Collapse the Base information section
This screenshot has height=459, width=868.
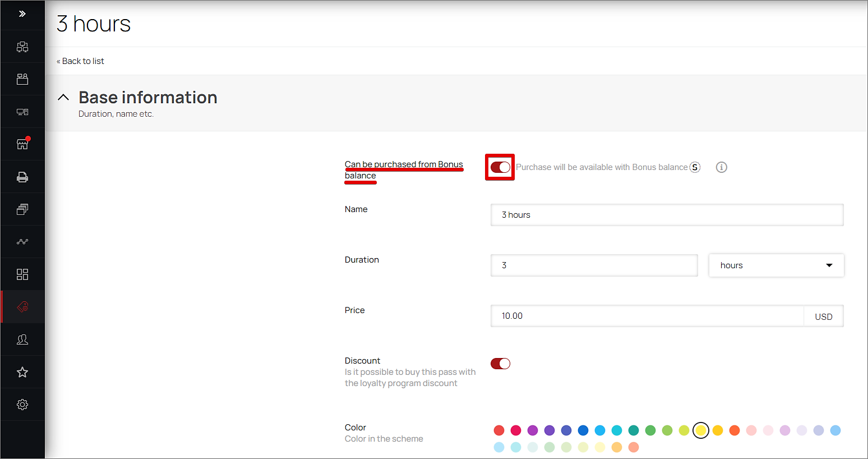(x=63, y=98)
